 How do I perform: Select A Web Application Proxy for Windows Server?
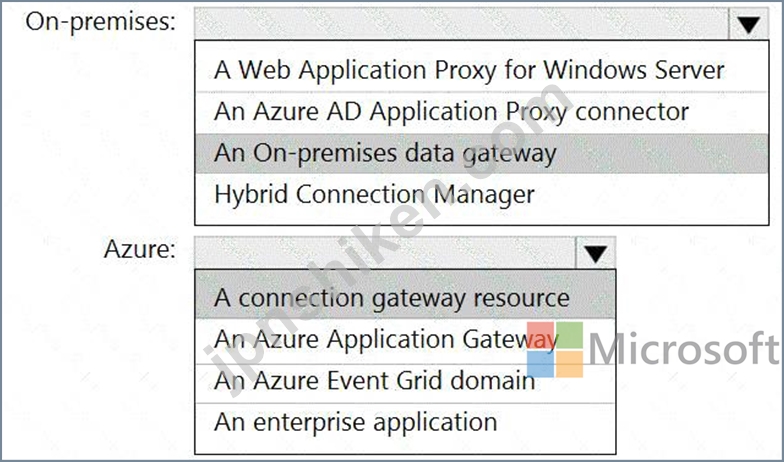pyautogui.click(x=482, y=70)
